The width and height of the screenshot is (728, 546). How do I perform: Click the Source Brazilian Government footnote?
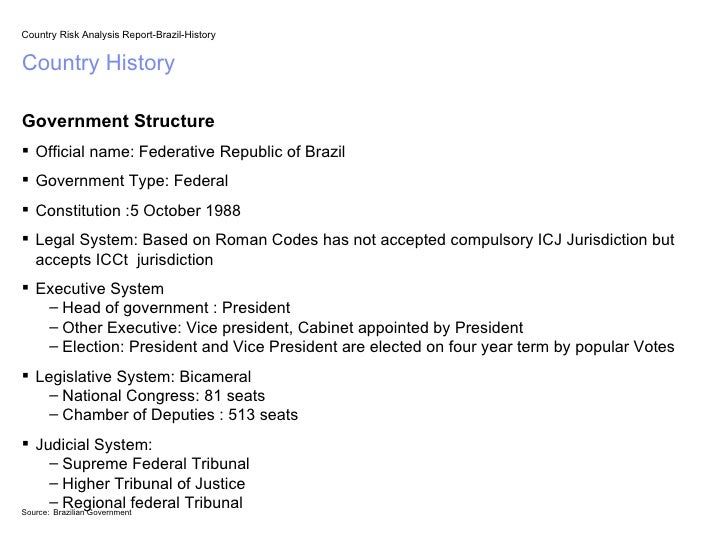(77, 513)
